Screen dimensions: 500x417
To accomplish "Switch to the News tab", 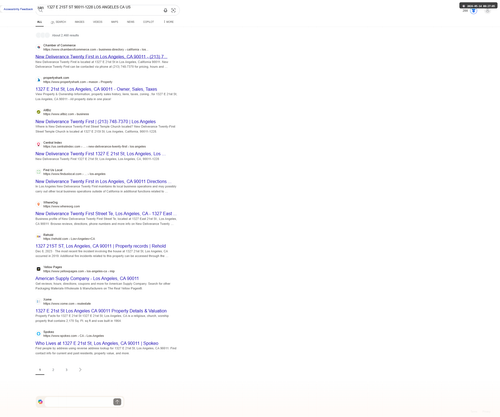I will 130,22.
